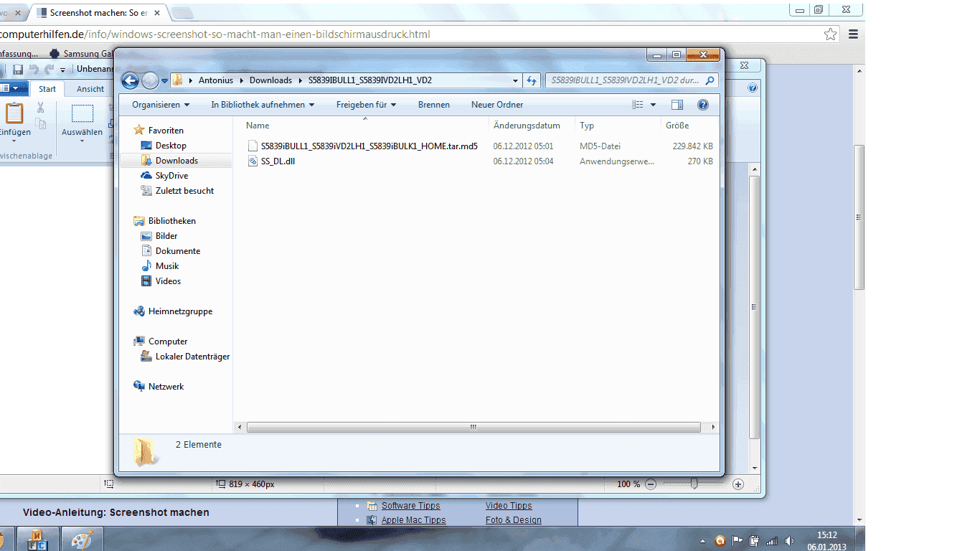This screenshot has height=551, width=980.
Task: Click the search magnifier in Explorer search box
Action: click(x=710, y=80)
